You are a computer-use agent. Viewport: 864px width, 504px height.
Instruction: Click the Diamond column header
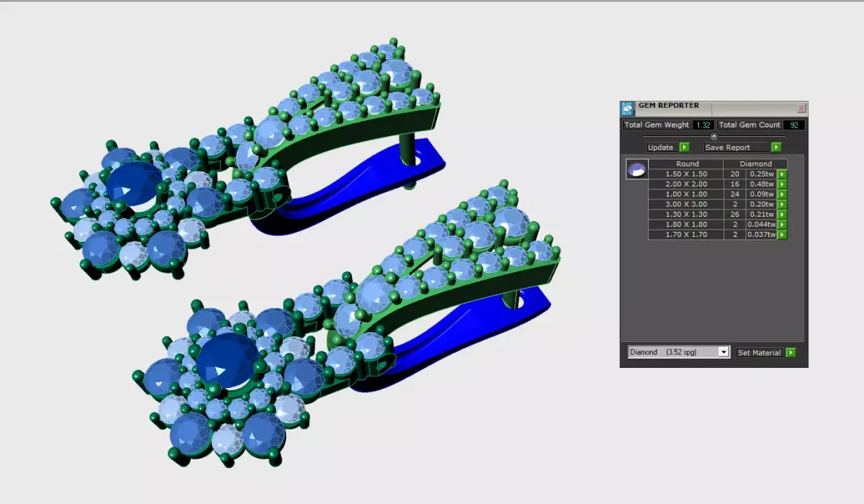coord(755,163)
